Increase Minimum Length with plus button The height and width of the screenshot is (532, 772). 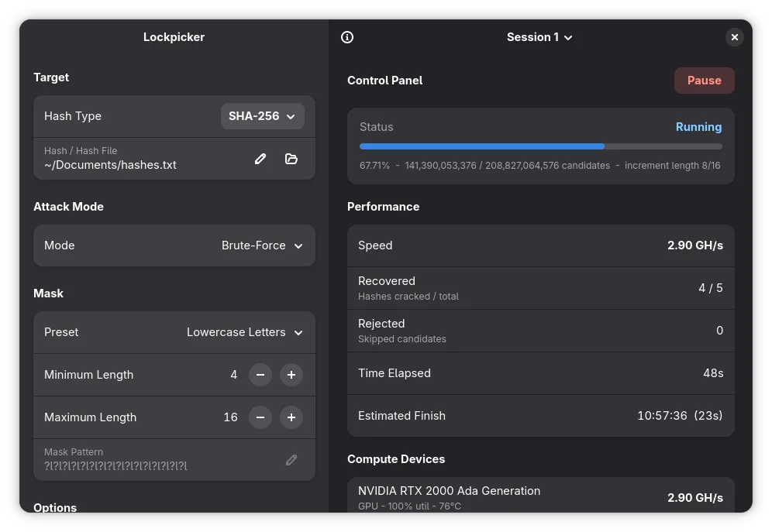(291, 375)
